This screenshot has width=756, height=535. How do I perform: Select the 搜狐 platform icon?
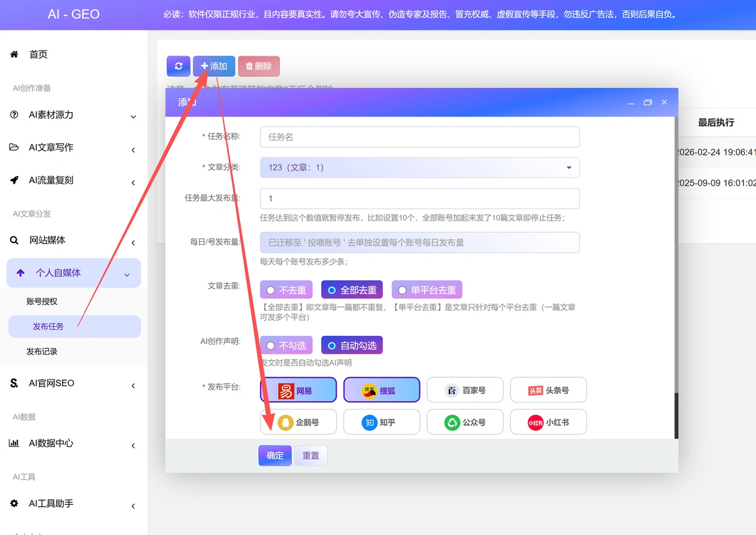point(370,390)
